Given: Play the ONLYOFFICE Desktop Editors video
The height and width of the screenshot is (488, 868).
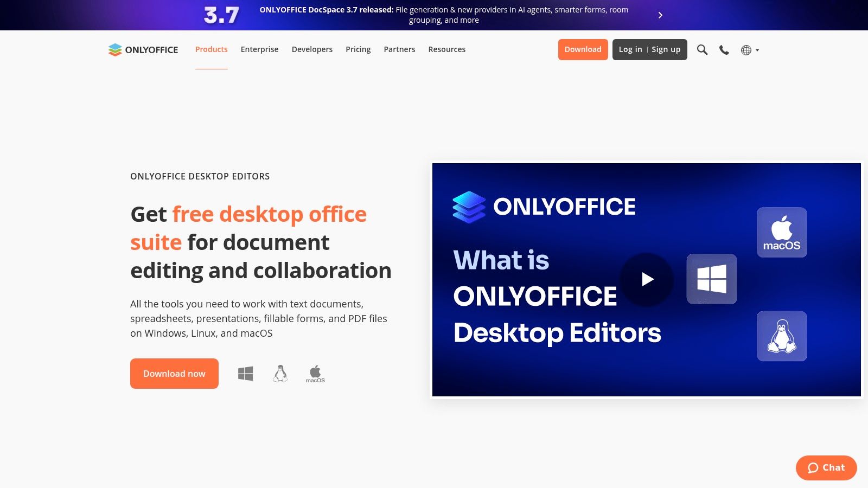Looking at the screenshot, I should pyautogui.click(x=647, y=279).
